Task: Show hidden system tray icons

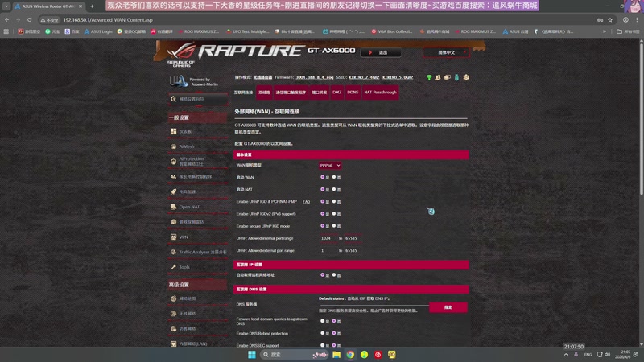Action: click(x=566, y=355)
